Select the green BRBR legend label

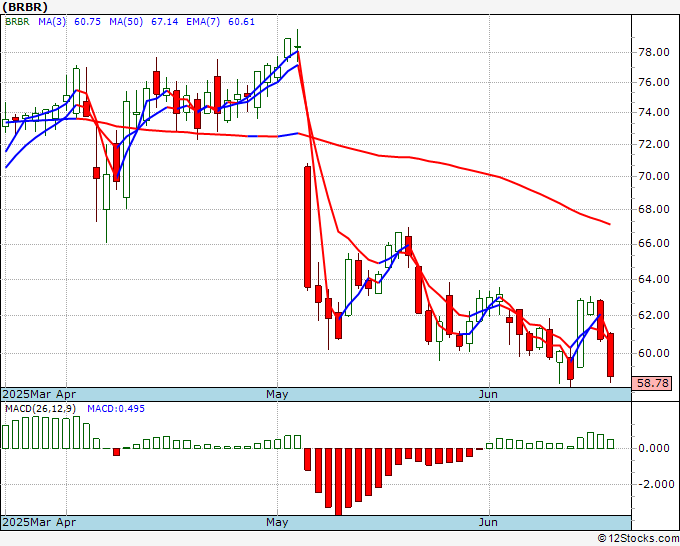[17, 22]
